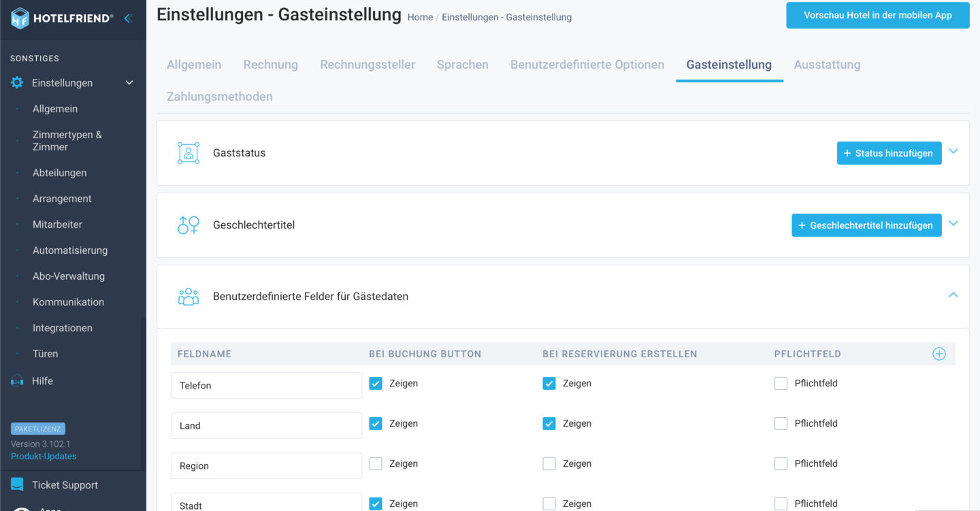980x511 pixels.
Task: Click the Telefon field name input
Action: pos(266,385)
